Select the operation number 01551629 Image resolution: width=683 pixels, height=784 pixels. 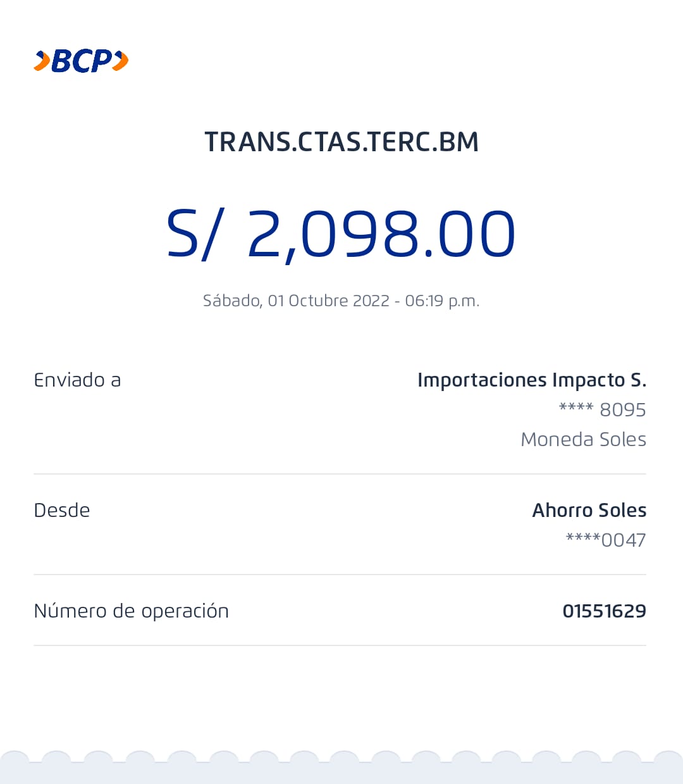coord(604,611)
